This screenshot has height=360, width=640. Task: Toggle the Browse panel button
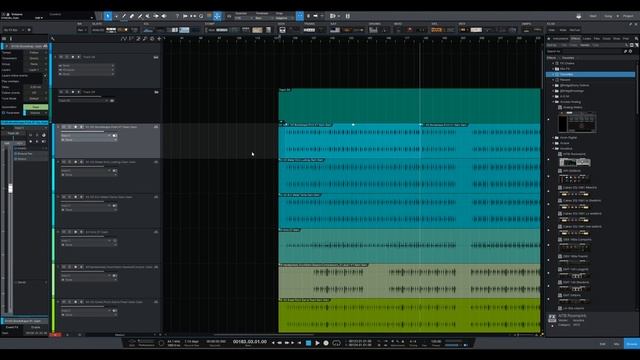(x=632, y=344)
